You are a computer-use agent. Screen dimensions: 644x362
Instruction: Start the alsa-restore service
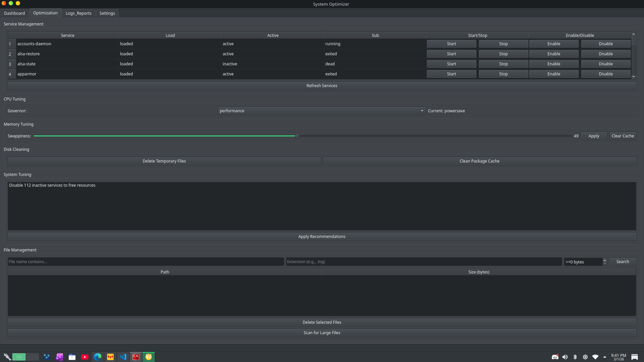point(451,54)
